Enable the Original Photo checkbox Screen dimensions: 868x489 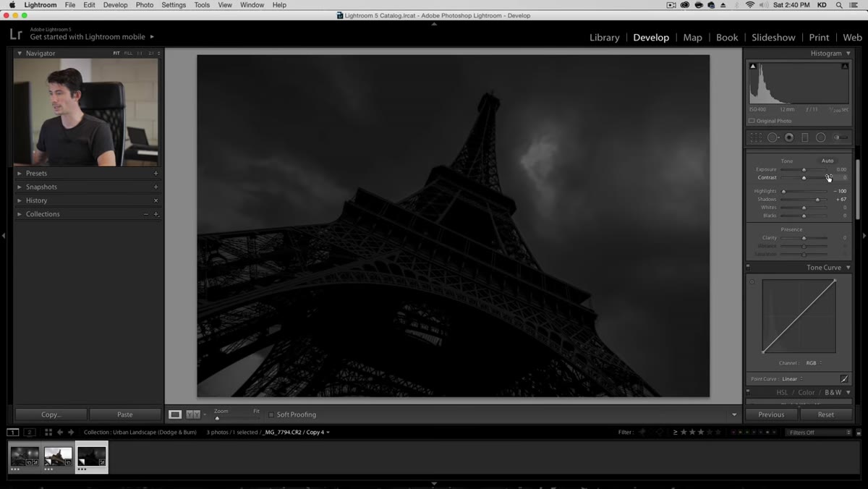point(752,121)
